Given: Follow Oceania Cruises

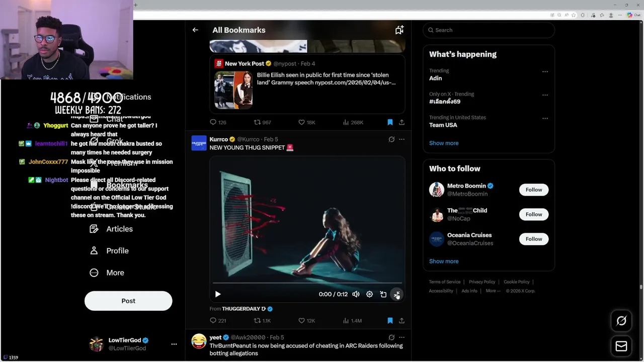Looking at the screenshot, I should pos(534,239).
